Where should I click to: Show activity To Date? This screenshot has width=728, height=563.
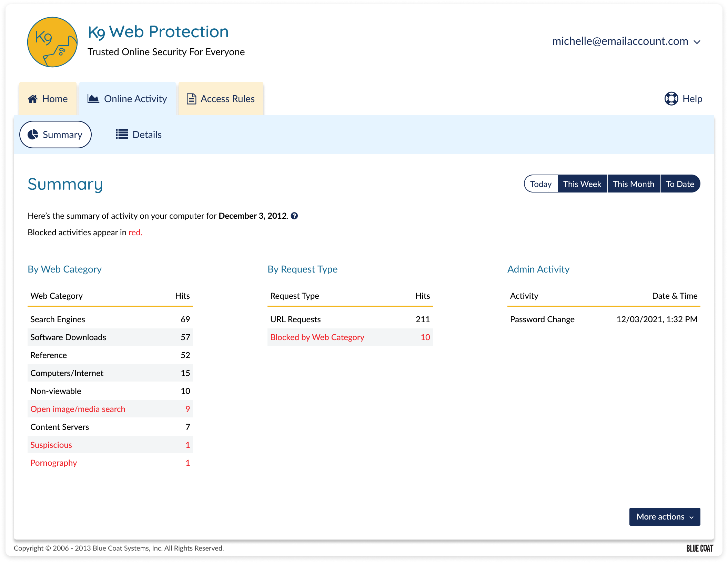[x=680, y=184]
